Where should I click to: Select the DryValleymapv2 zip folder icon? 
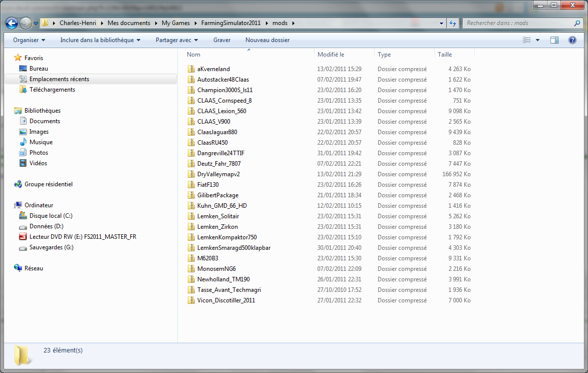pyautogui.click(x=191, y=174)
